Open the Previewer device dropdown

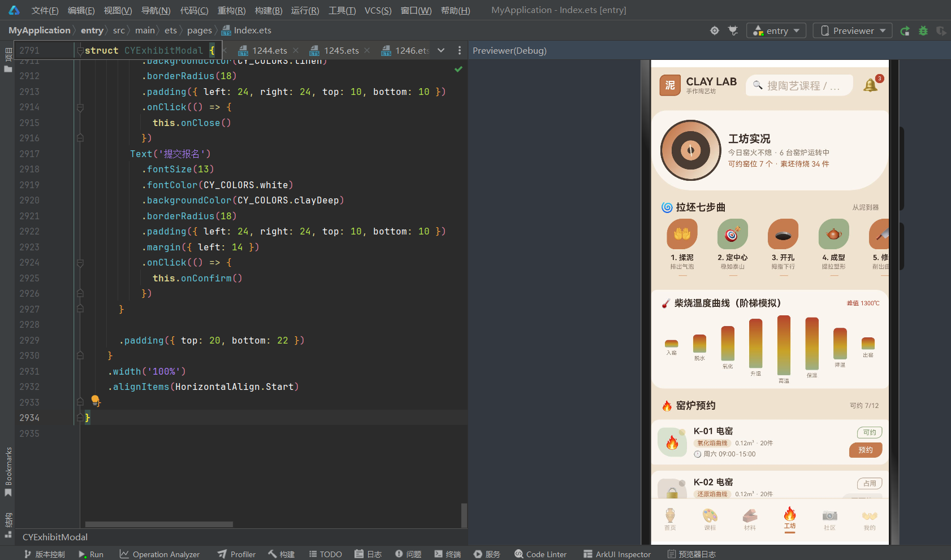point(853,31)
